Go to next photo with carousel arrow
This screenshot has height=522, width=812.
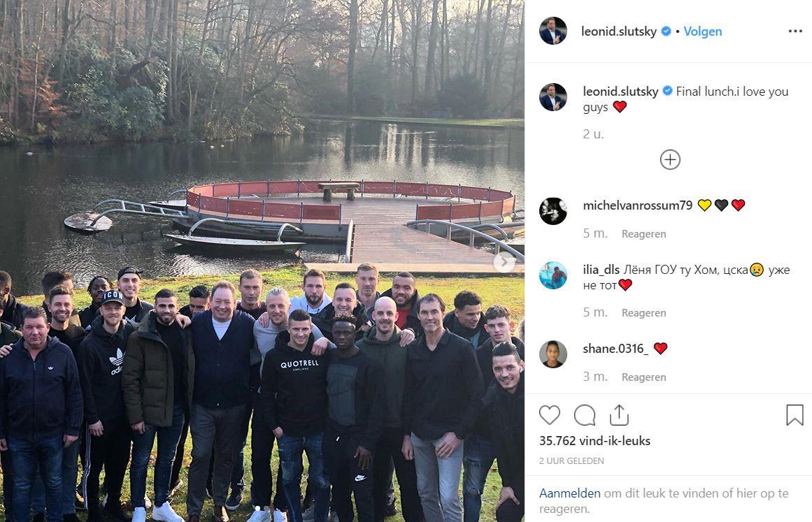(x=504, y=262)
